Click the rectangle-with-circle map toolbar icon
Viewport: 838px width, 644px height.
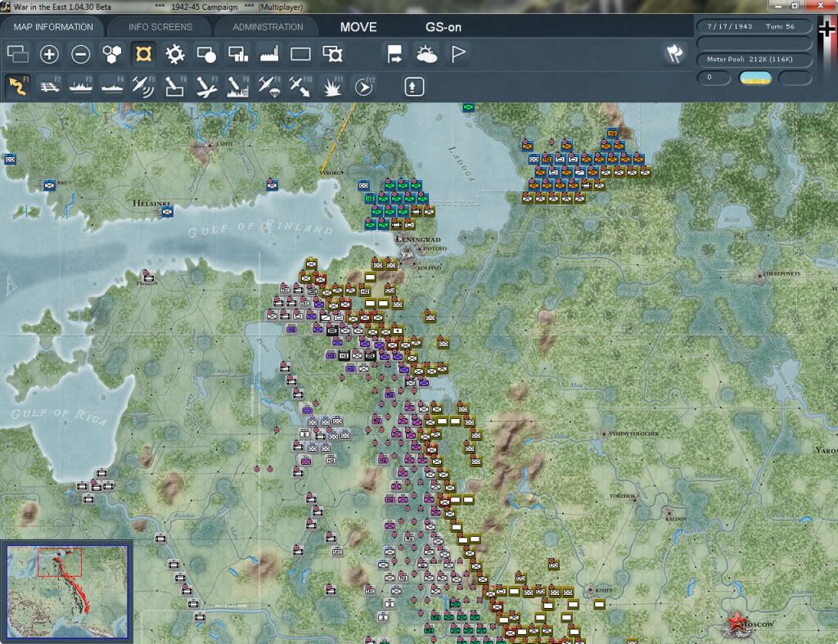tap(206, 54)
